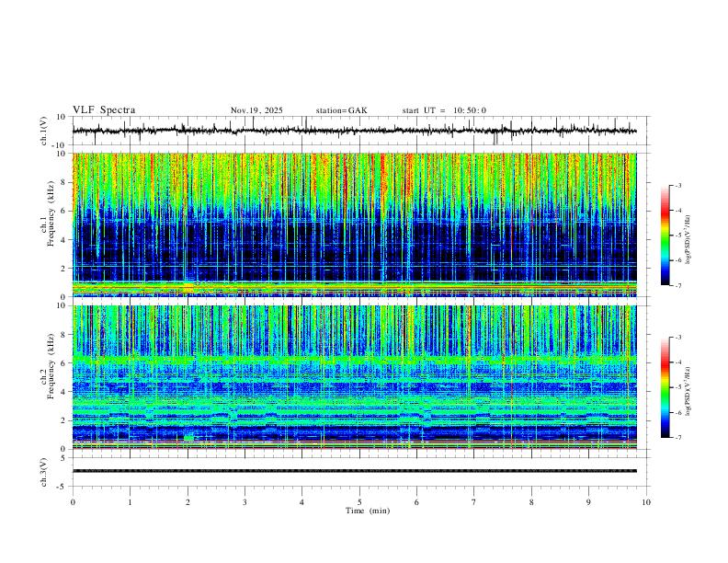The height and width of the screenshot is (563, 728).
Task: Click the time axis tick label "9"
Action: (588, 502)
